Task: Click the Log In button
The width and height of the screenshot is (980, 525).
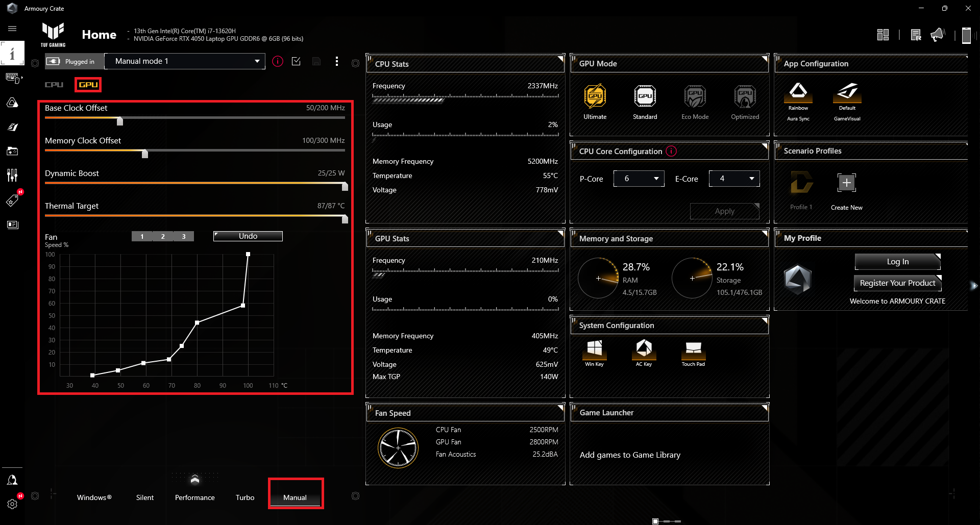Action: pyautogui.click(x=897, y=262)
